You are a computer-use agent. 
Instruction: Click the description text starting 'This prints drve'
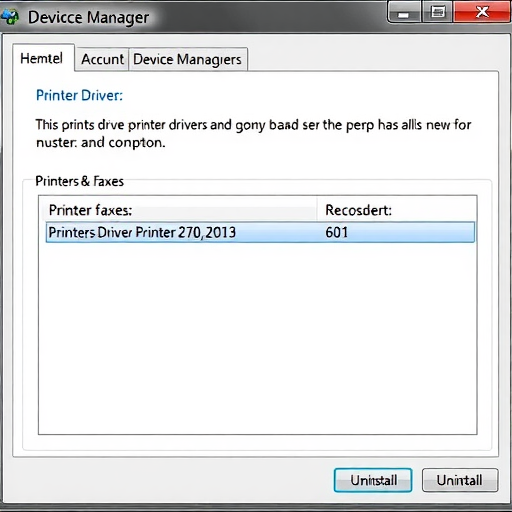coord(253,133)
